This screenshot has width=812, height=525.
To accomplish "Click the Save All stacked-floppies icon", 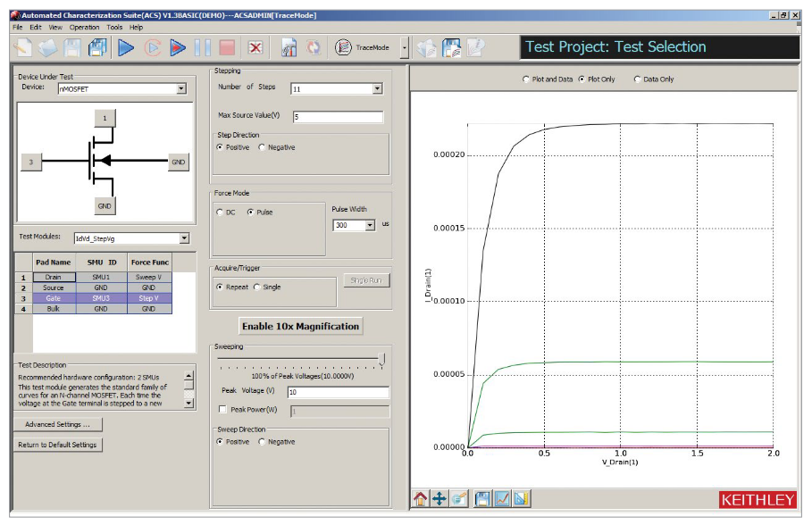I will click(x=97, y=47).
